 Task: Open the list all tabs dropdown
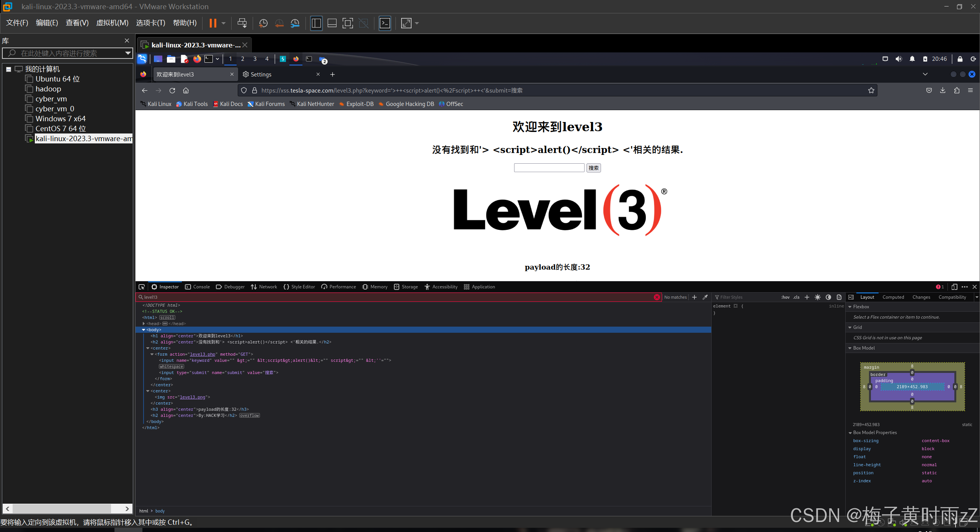(x=925, y=74)
